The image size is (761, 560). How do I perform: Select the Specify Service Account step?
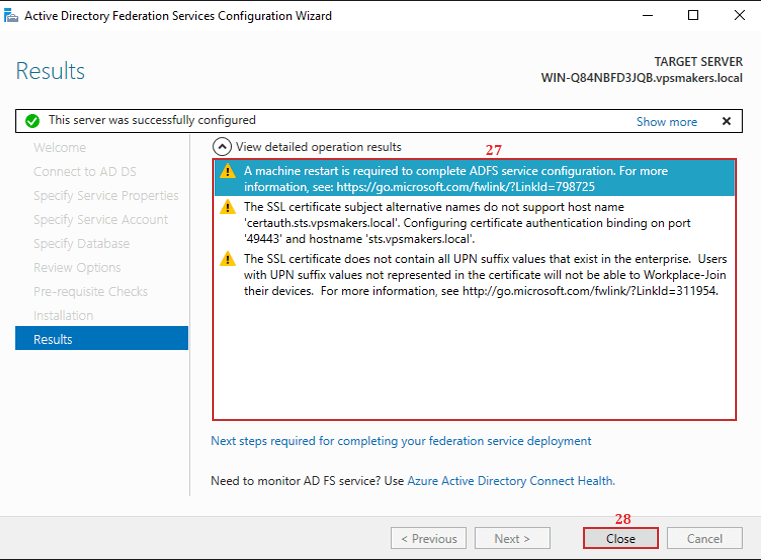(x=100, y=220)
